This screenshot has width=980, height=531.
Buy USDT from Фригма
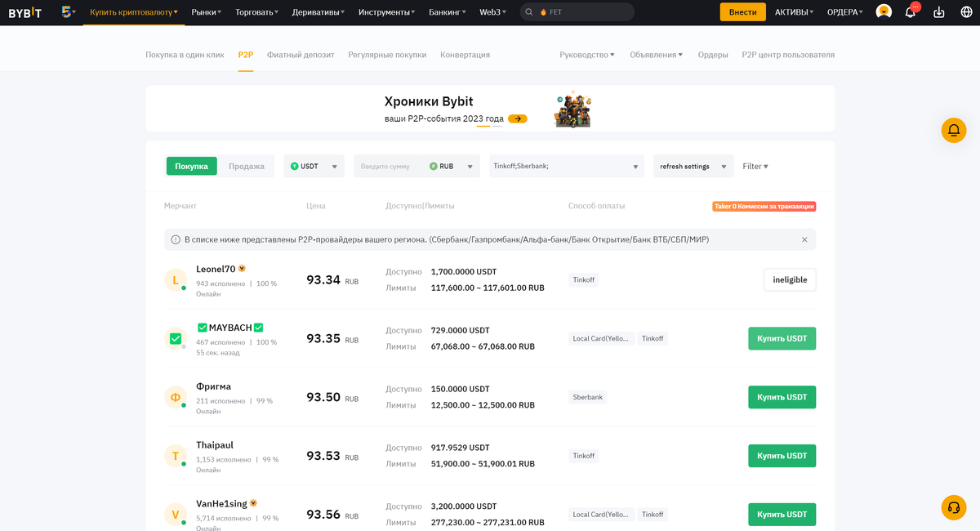click(x=782, y=397)
